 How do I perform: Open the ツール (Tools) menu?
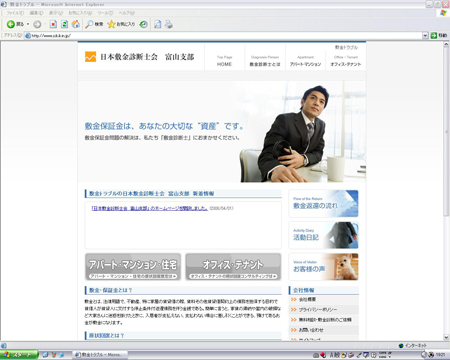(105, 13)
